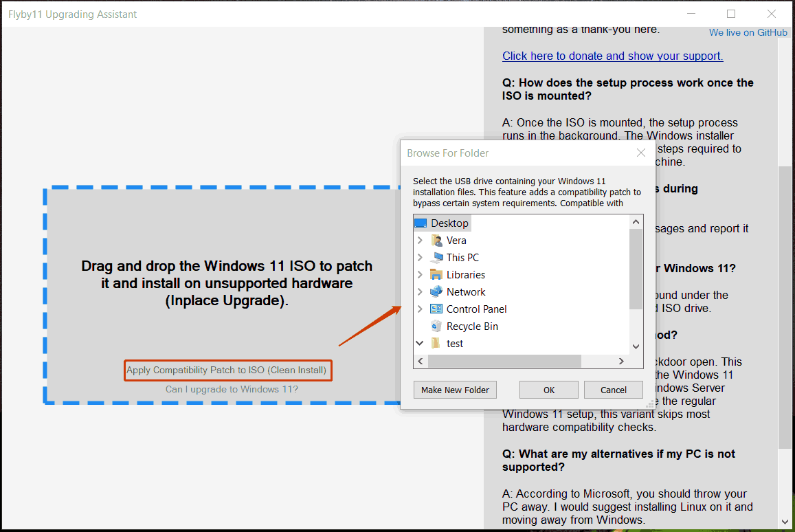Expand the This PC tree node
The height and width of the screenshot is (532, 795).
(x=421, y=257)
